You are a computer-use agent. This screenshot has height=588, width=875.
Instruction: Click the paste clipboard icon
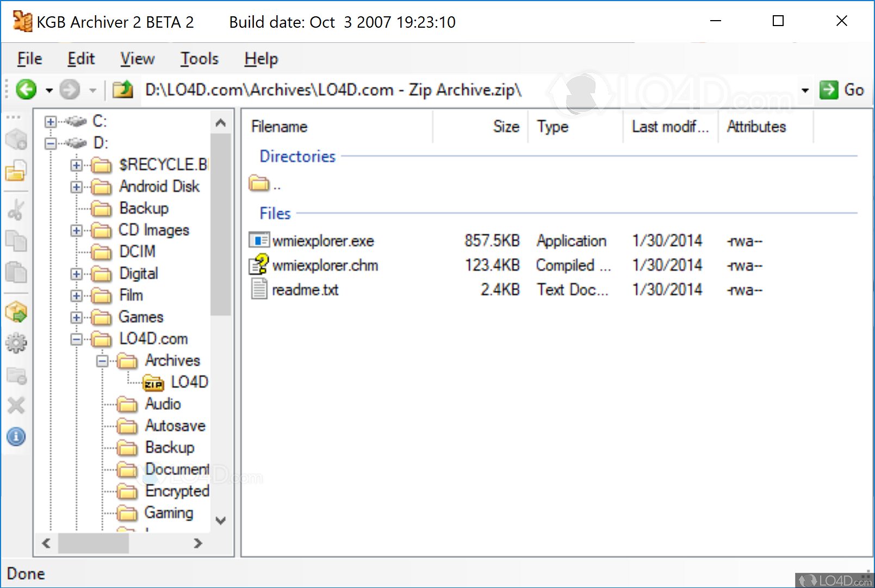point(16,272)
